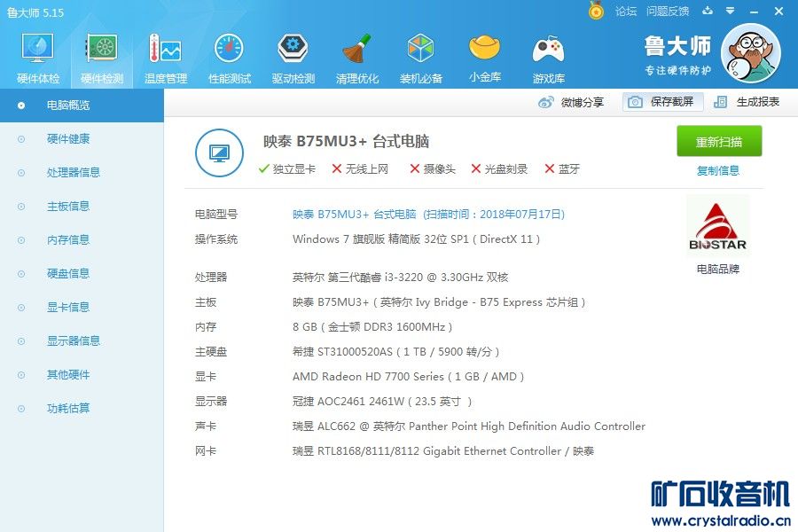Share via 微博分享
Image resolution: width=798 pixels, height=532 pixels.
coord(572,102)
